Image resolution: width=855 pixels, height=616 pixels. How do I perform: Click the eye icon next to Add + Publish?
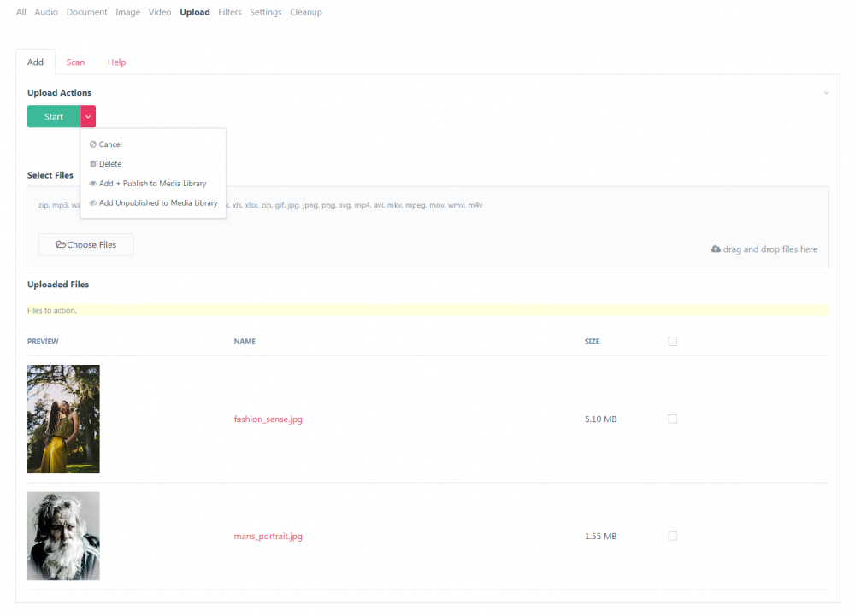coord(94,183)
